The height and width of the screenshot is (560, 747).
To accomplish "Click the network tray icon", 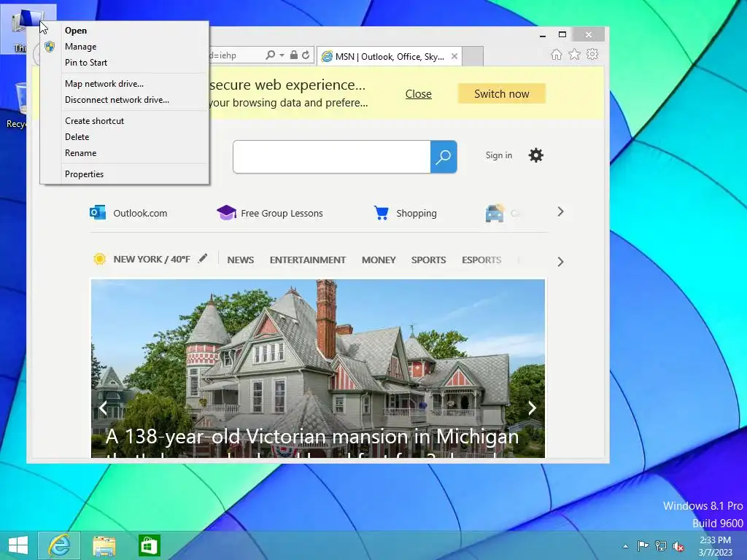I will coord(661,546).
